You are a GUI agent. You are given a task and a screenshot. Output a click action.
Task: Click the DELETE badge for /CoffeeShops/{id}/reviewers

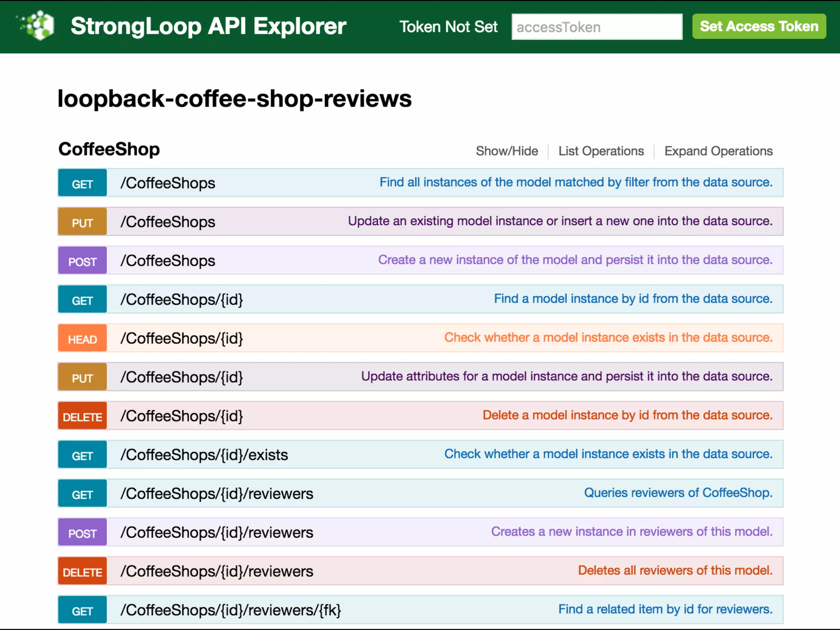pos(82,571)
